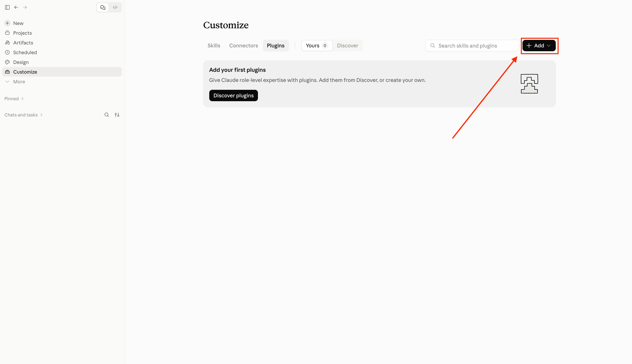Open chat filter sliders icon
This screenshot has width=632, height=364.
tap(117, 115)
